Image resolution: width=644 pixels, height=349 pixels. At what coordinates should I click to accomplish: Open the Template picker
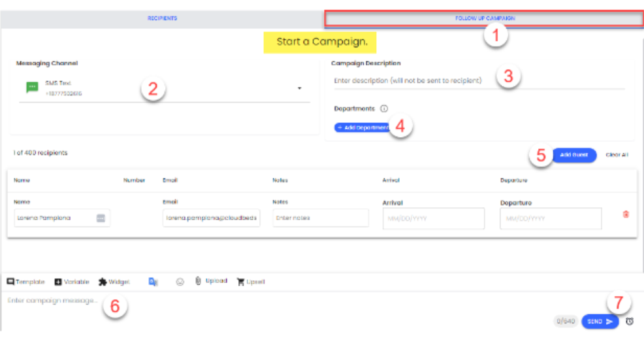(25, 282)
